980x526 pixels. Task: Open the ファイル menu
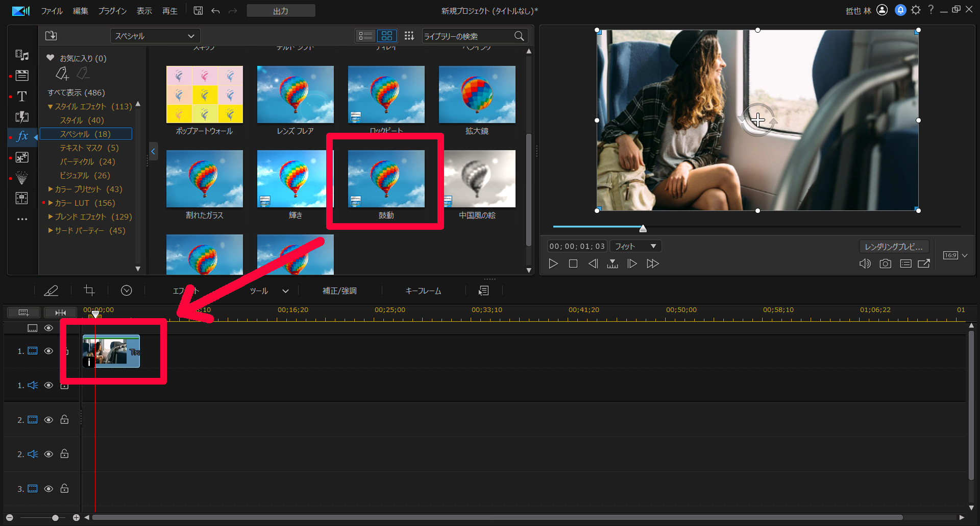pos(52,11)
